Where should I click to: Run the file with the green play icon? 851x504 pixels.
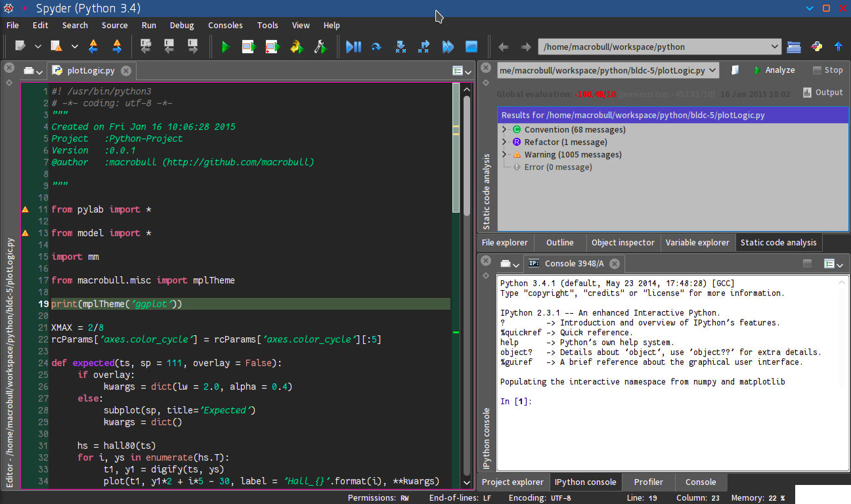pyautogui.click(x=225, y=47)
